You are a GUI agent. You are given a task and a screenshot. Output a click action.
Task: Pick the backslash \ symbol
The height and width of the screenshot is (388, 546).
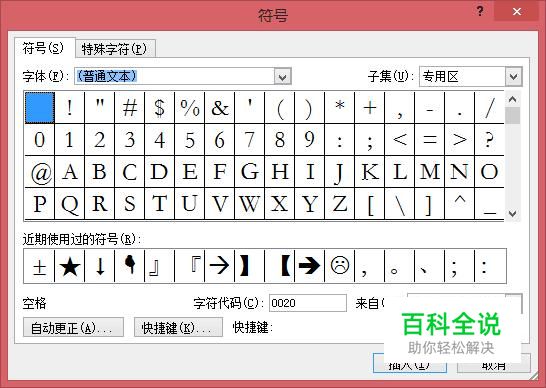click(x=399, y=204)
